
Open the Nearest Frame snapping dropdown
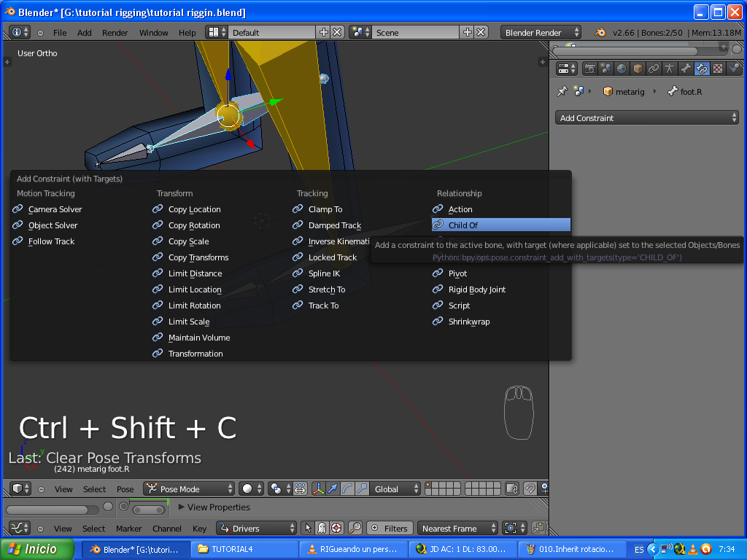point(457,528)
